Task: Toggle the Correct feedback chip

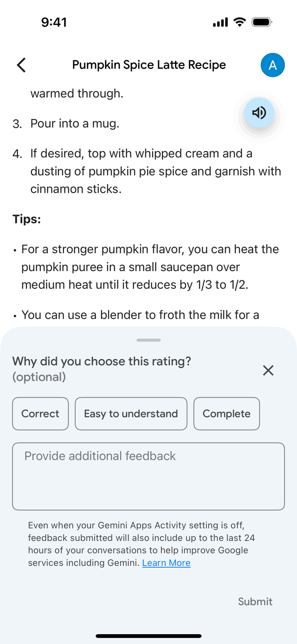Action: (x=40, y=414)
